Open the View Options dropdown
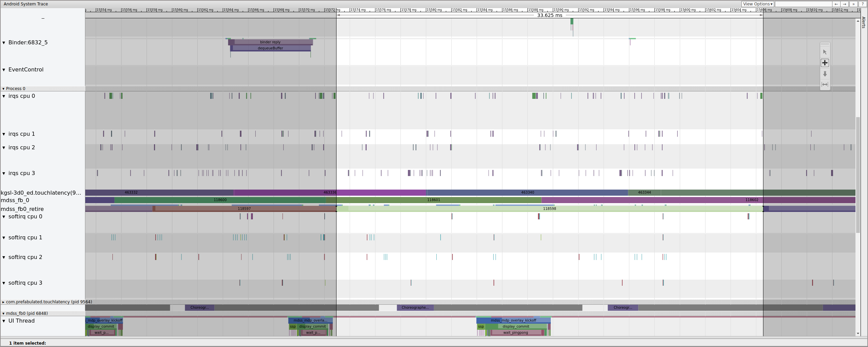This screenshot has width=868, height=347. (x=757, y=4)
